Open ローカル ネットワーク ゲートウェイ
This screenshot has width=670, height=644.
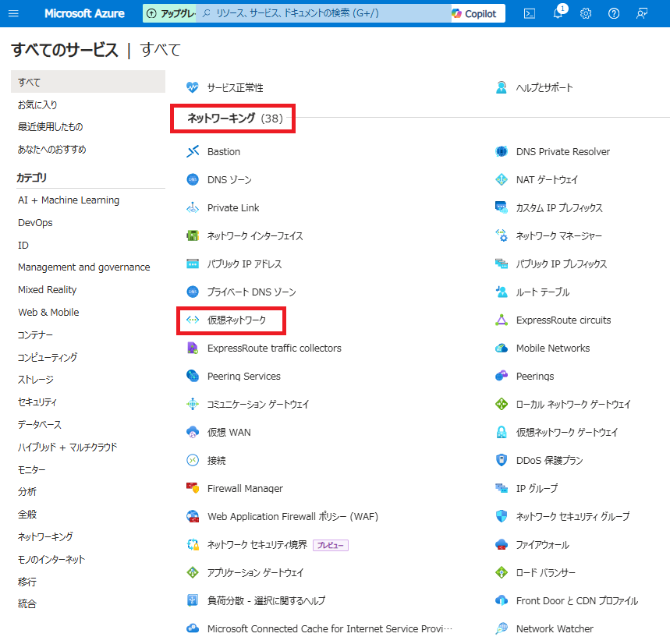573,404
